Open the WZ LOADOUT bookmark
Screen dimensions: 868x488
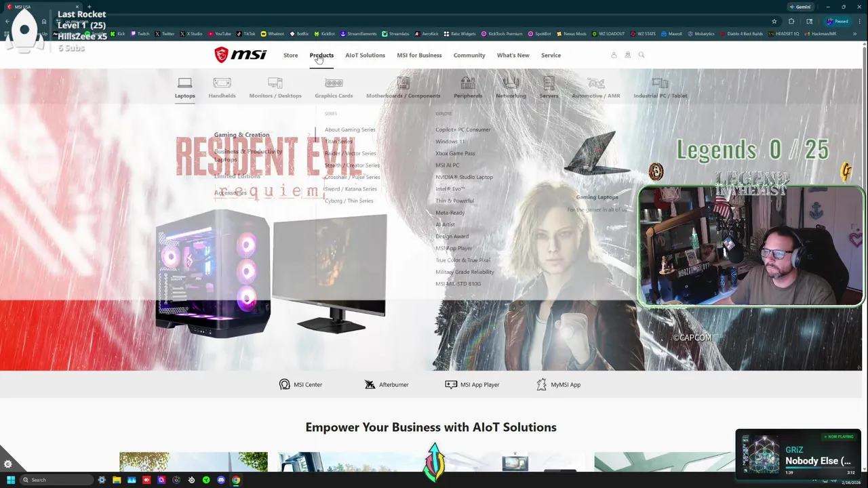click(608, 34)
